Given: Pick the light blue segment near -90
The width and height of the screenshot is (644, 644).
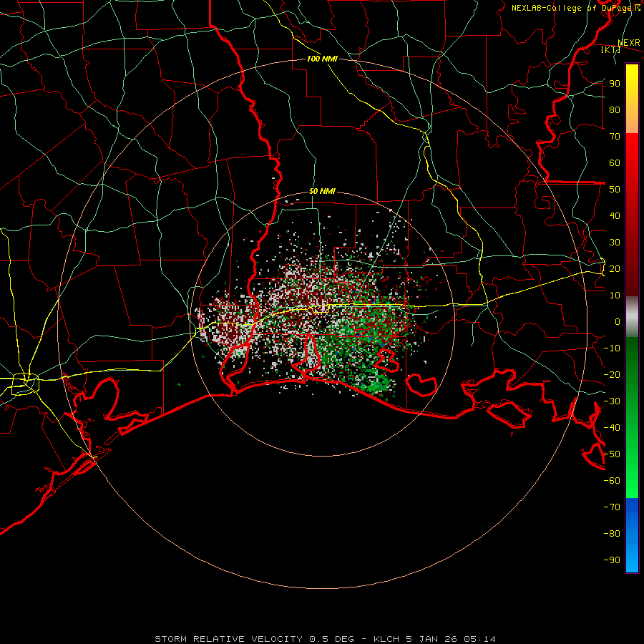Looking at the screenshot, I should [632, 560].
